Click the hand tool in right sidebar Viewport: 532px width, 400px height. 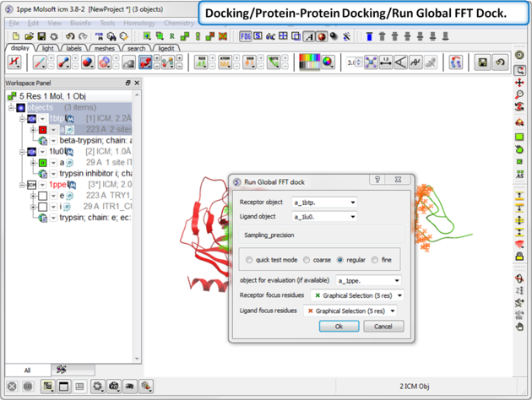[519, 327]
